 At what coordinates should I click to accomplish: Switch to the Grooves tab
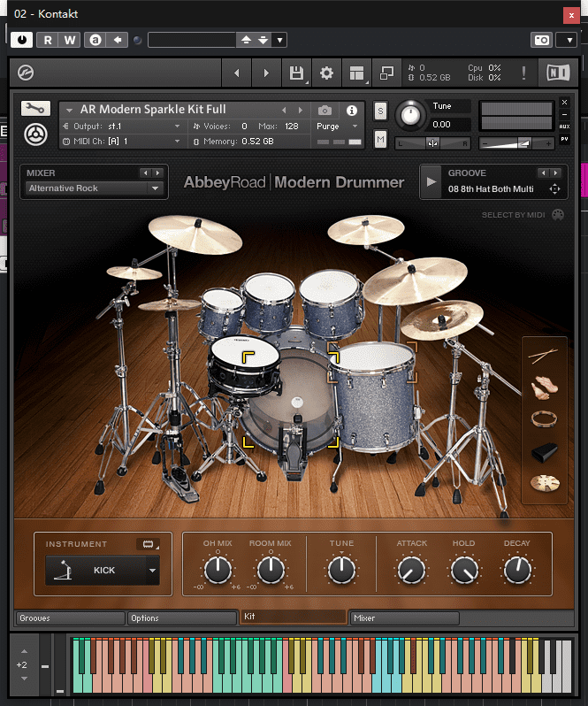(x=70, y=618)
